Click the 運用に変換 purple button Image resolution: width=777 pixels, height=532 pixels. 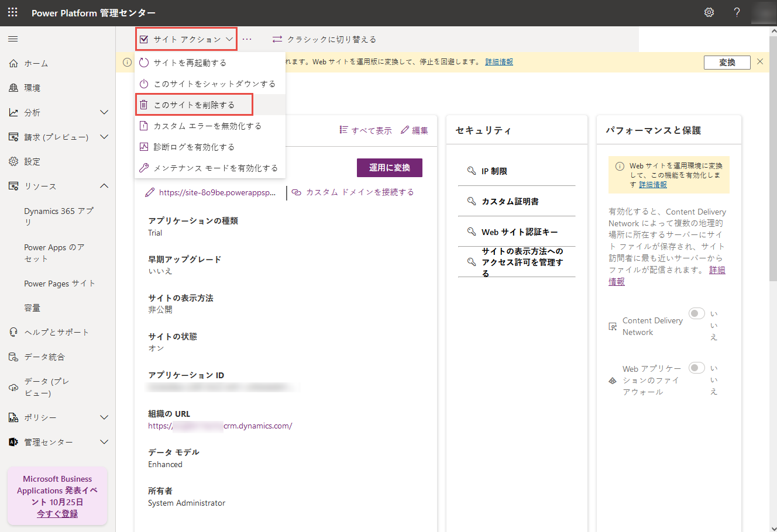pyautogui.click(x=390, y=168)
